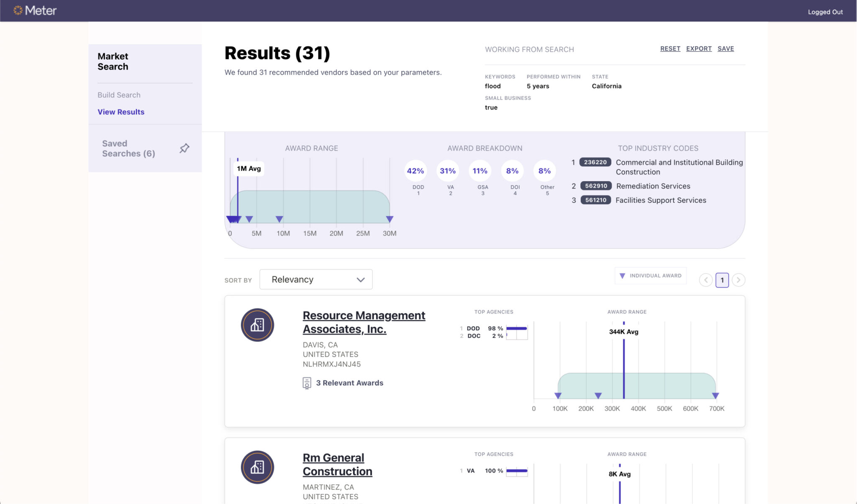
Task: Click the 236220 industry code badge
Action: pyautogui.click(x=595, y=162)
